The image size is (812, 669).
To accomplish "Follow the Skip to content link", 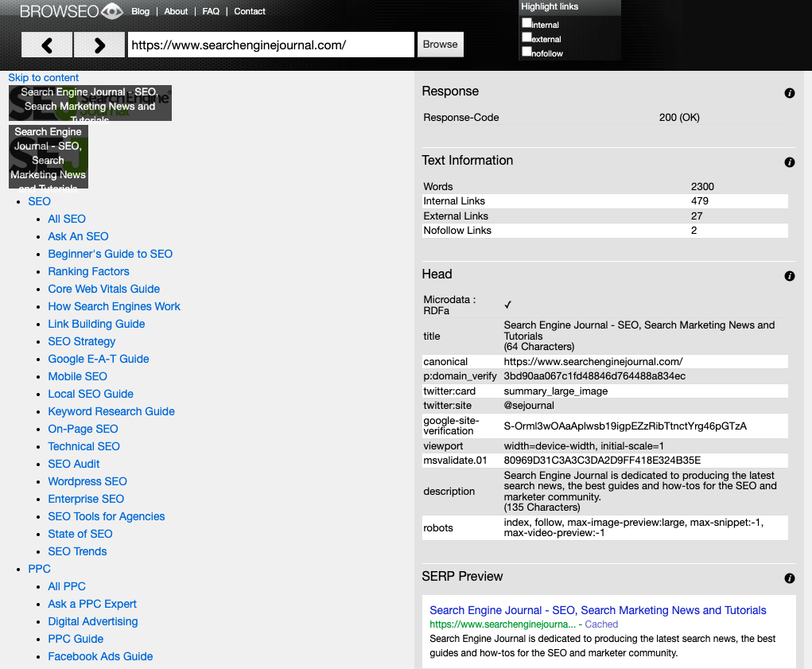I will [x=44, y=78].
